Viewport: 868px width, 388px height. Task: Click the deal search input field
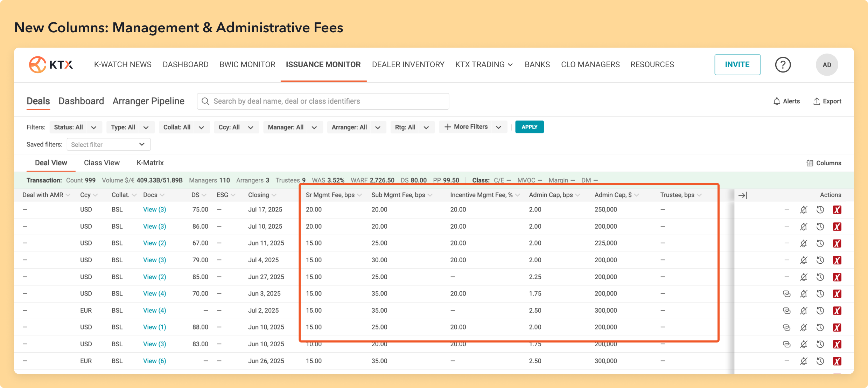323,101
